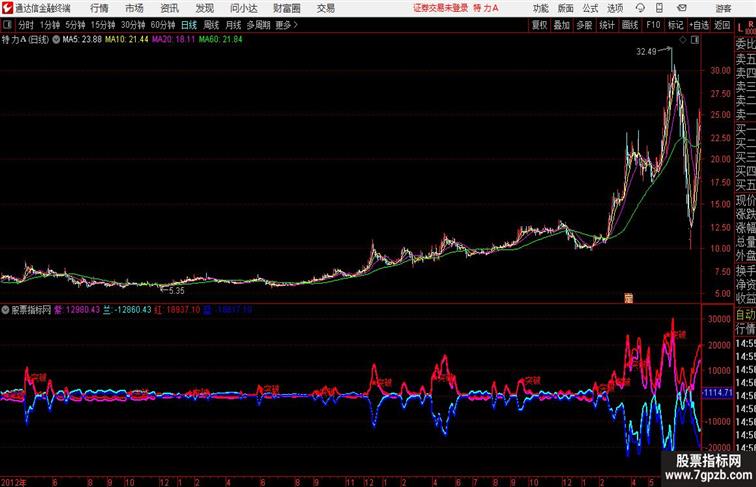Image resolution: width=756 pixels, height=487 pixels.
Task: Click the 自动 label in side panel
Action: (x=745, y=315)
